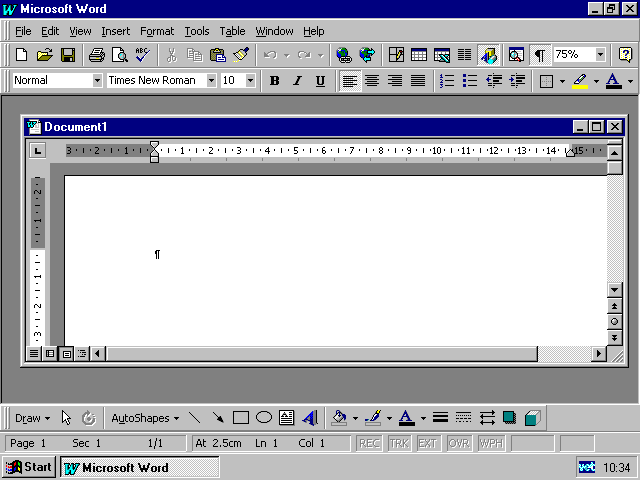Click the Windows Start button
This screenshot has width=640, height=480.
[x=29, y=467]
